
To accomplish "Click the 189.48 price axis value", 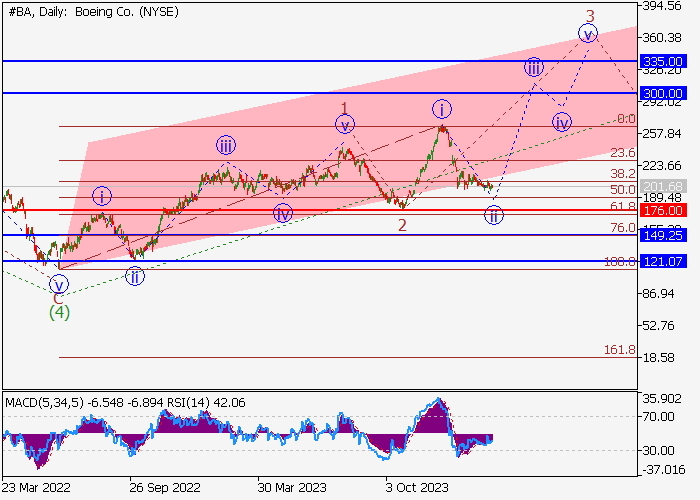I will pyautogui.click(x=662, y=198).
